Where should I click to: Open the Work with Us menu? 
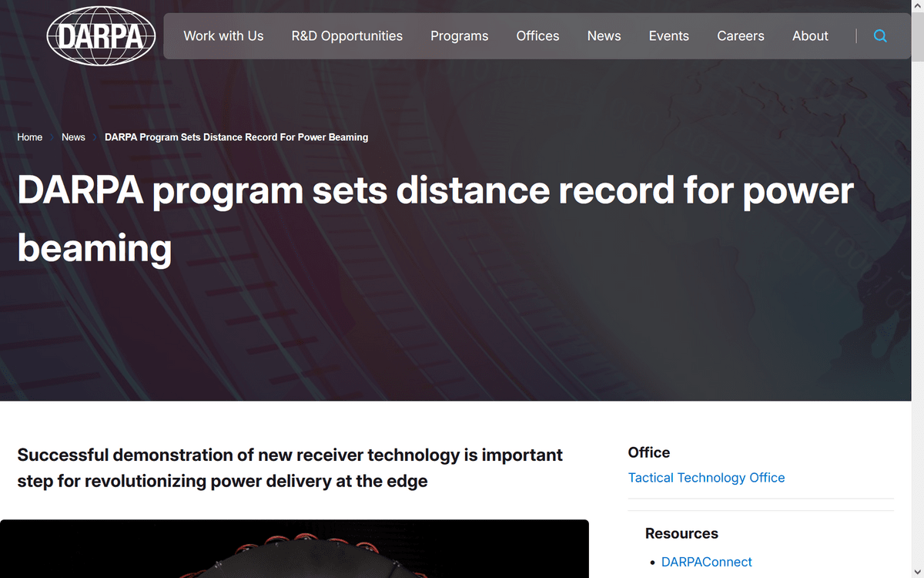(x=223, y=36)
